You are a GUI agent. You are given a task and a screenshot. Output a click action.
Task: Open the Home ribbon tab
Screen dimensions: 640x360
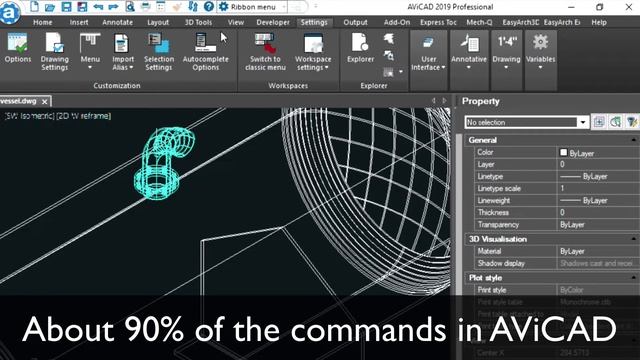pos(42,22)
